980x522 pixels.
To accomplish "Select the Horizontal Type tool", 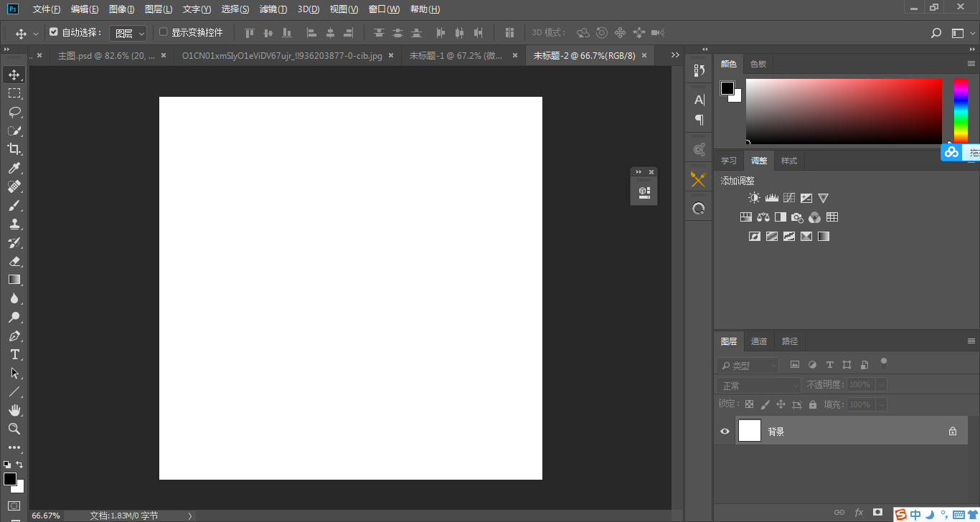I will [x=14, y=354].
